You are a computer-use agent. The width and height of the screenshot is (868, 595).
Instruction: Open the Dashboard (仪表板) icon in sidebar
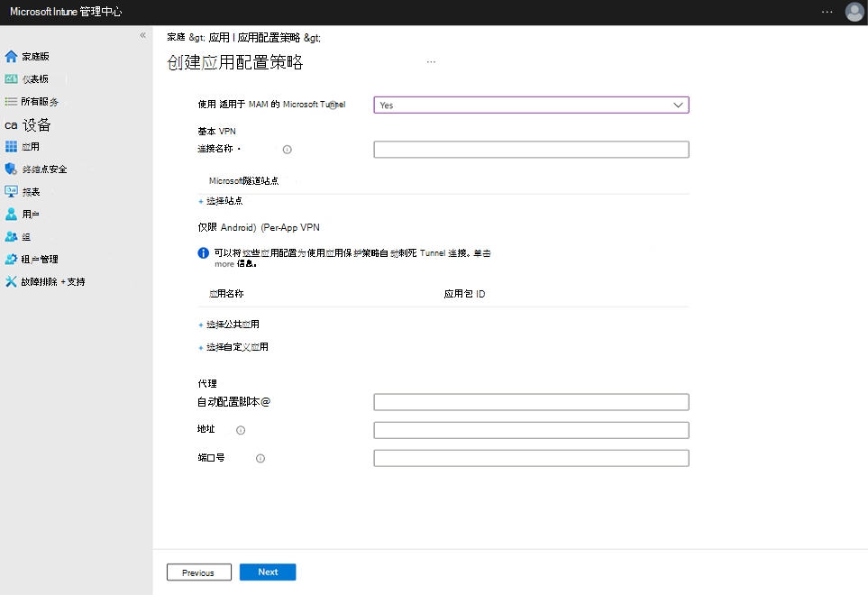click(11, 79)
